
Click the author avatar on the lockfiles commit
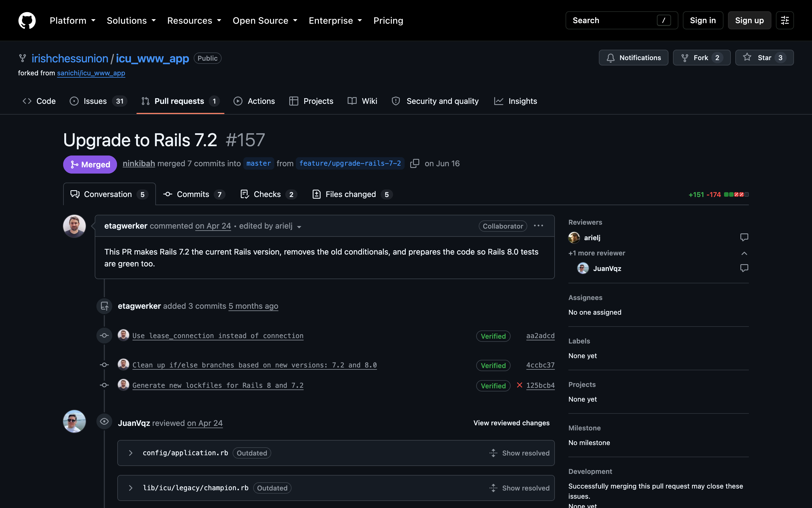(123, 385)
